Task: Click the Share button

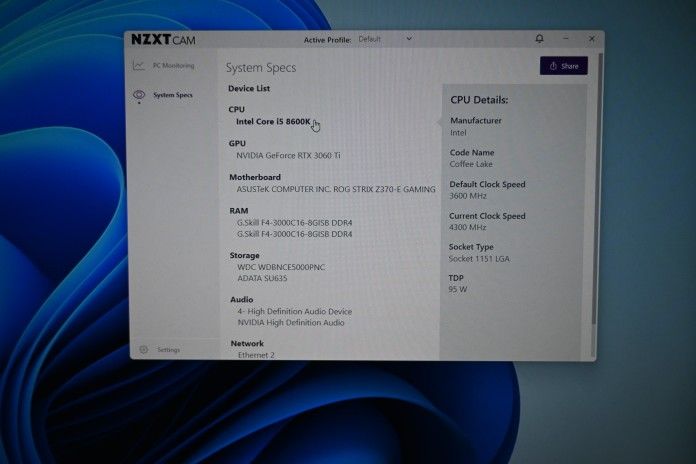Action: click(564, 66)
